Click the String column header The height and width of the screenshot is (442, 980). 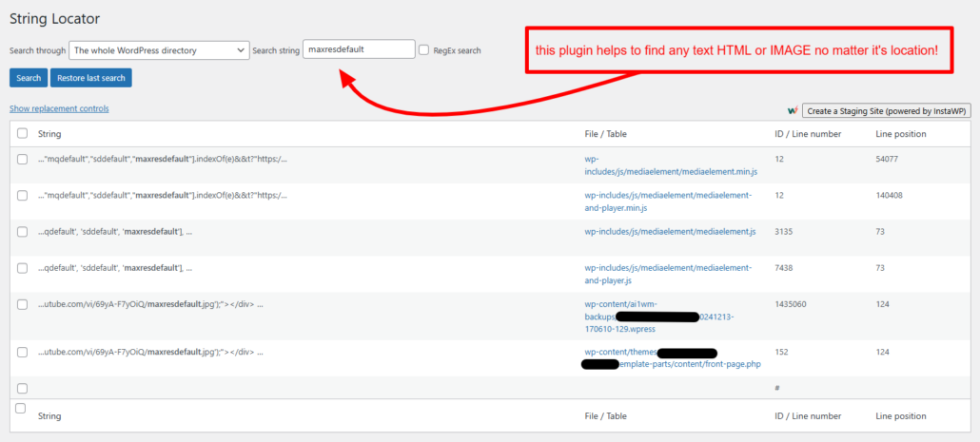(x=49, y=134)
